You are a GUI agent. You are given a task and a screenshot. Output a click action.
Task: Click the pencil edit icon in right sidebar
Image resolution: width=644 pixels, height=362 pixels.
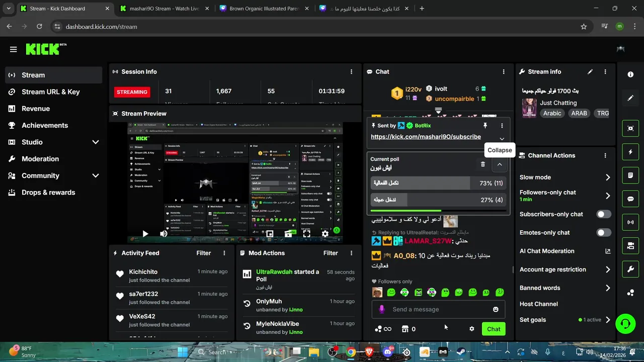(x=630, y=98)
